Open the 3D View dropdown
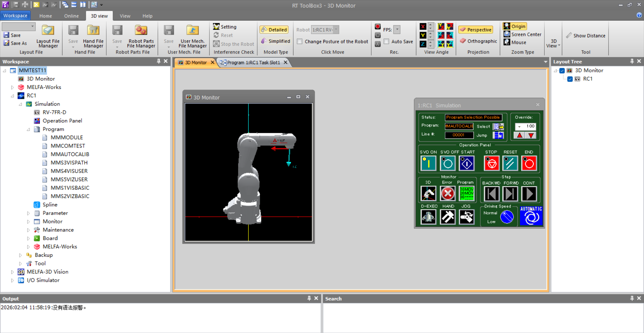The width and height of the screenshot is (644, 333). point(553,43)
